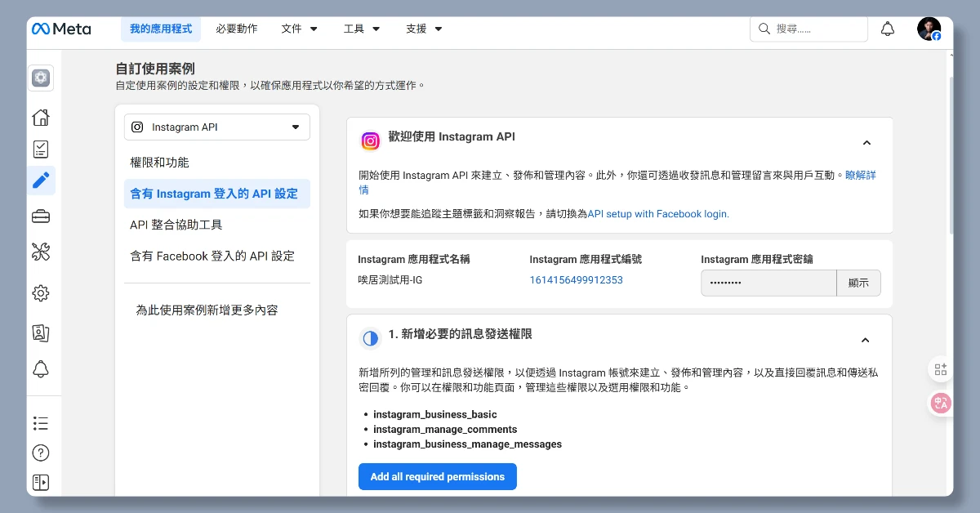Open API setup with Facebook login link

(x=658, y=214)
